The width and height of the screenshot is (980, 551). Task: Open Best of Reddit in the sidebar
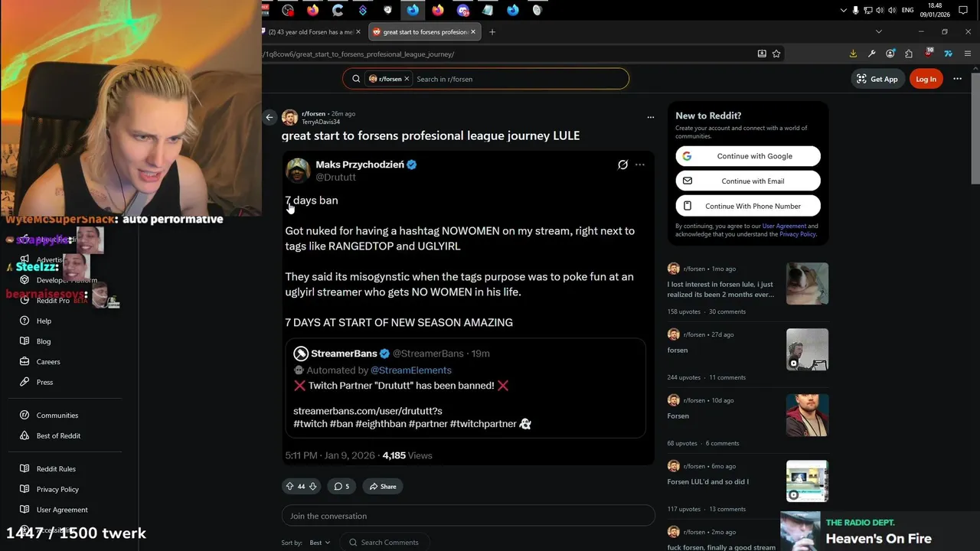[x=58, y=435]
